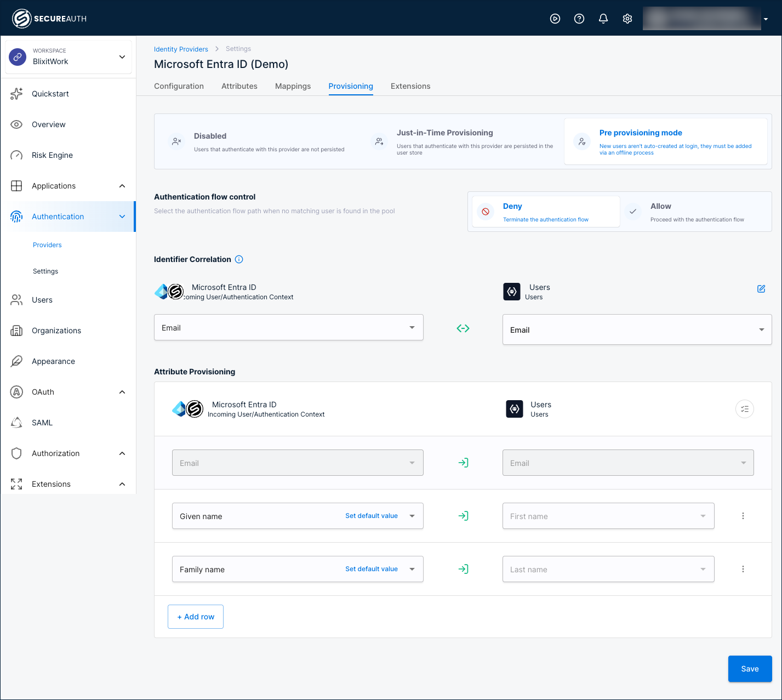Toggle the Authorization menu chevron
782x700 pixels.
coord(122,453)
